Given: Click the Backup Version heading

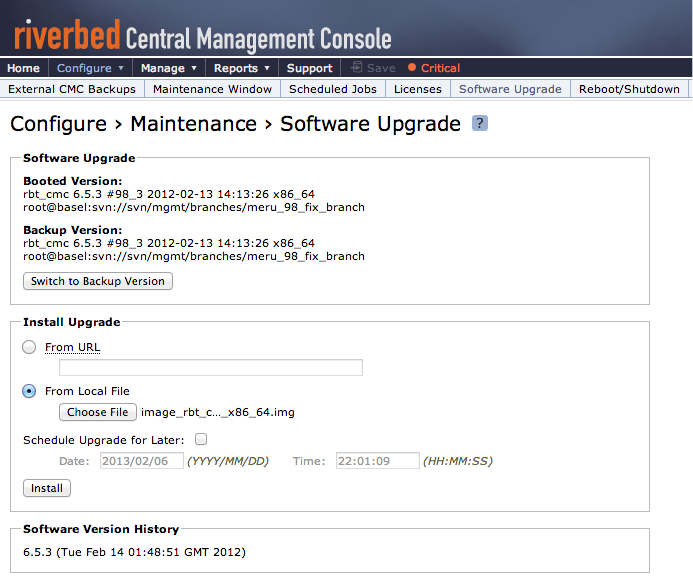Looking at the screenshot, I should coord(72,230).
